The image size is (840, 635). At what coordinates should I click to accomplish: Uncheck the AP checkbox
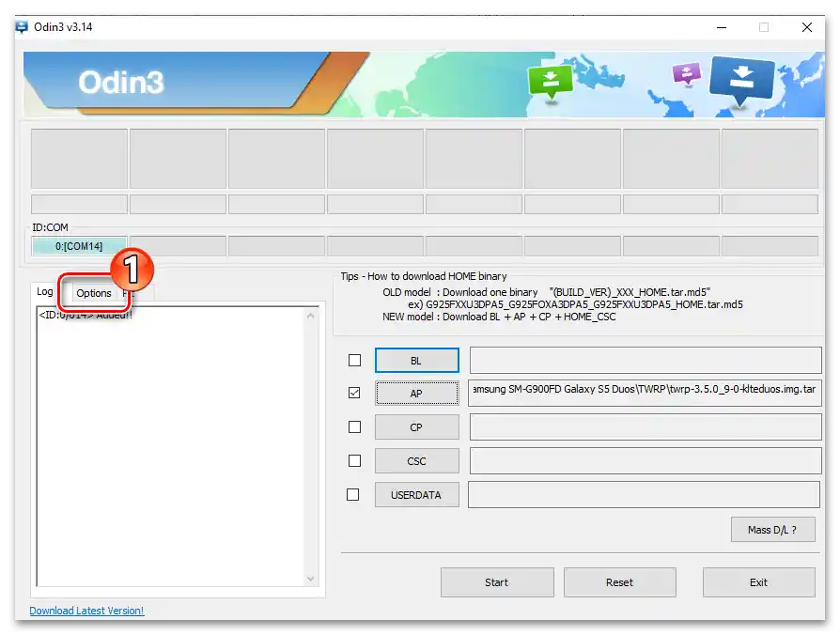(354, 393)
